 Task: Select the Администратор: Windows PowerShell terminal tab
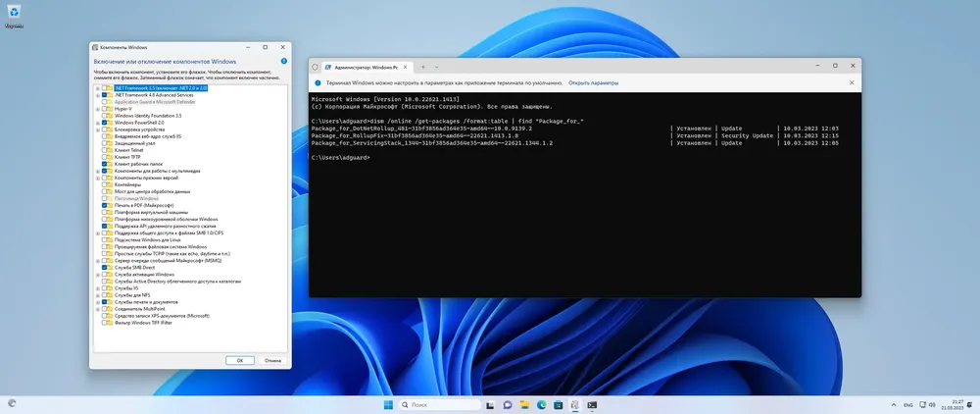365,67
